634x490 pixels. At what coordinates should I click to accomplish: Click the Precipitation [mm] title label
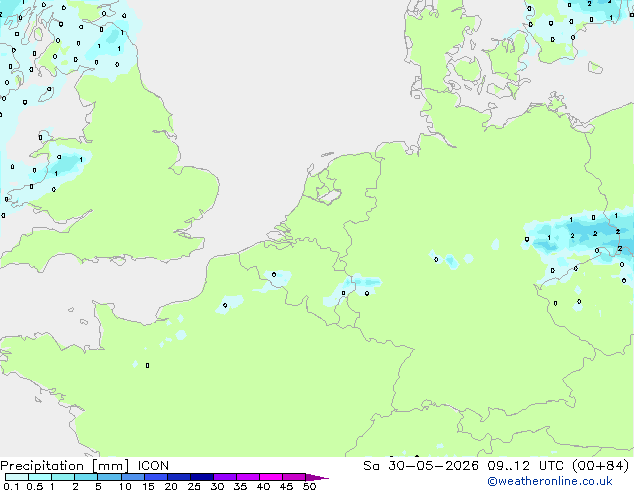pos(65,466)
